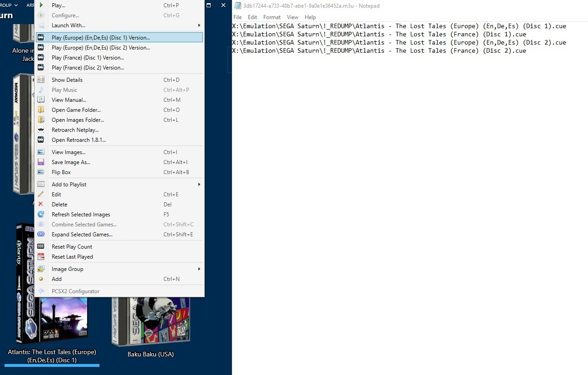Select Flip Box menu entry

click(x=119, y=172)
